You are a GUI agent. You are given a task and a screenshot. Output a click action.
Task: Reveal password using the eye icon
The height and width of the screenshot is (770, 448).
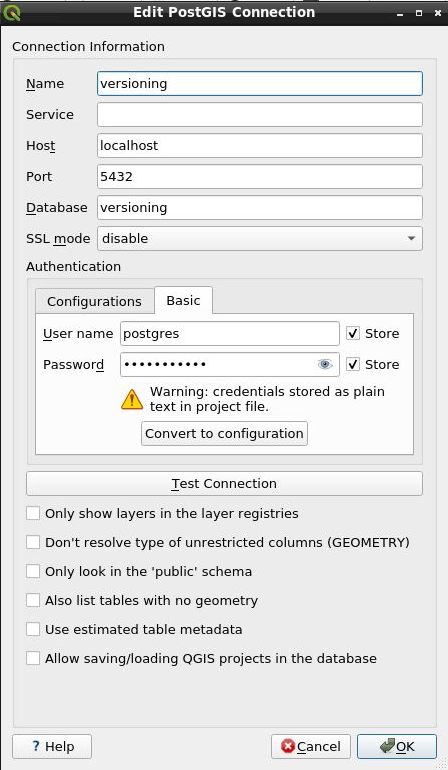[325, 364]
